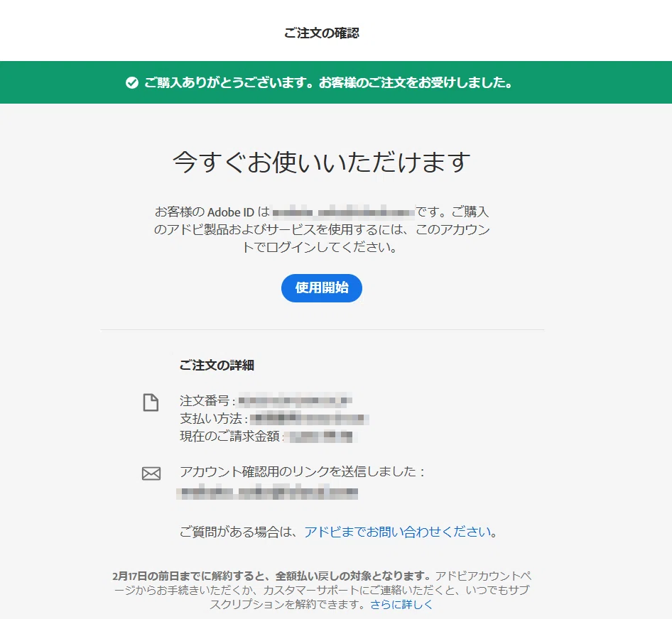This screenshot has height=619, width=672.
Task: Click the 使用開始 button
Action: pos(321,288)
